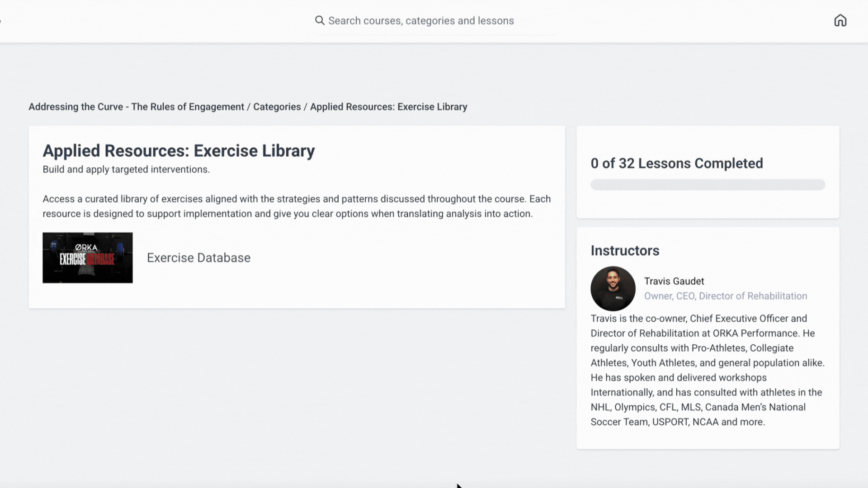Click the Instructors heading

[625, 250]
